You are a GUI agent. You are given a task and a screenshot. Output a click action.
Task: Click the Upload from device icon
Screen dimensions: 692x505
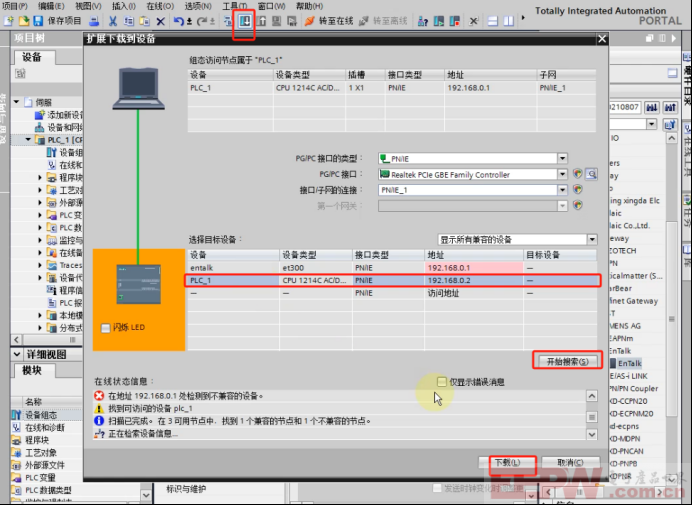(x=261, y=21)
